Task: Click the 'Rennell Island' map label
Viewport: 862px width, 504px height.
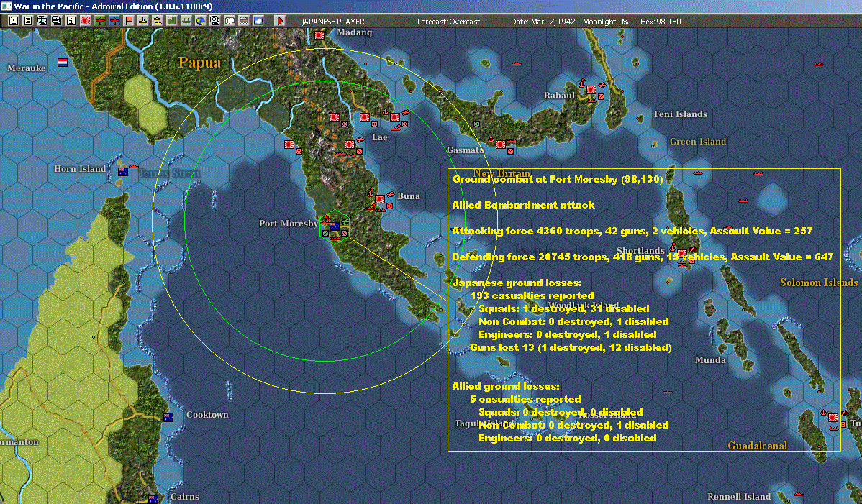Action: (739, 496)
